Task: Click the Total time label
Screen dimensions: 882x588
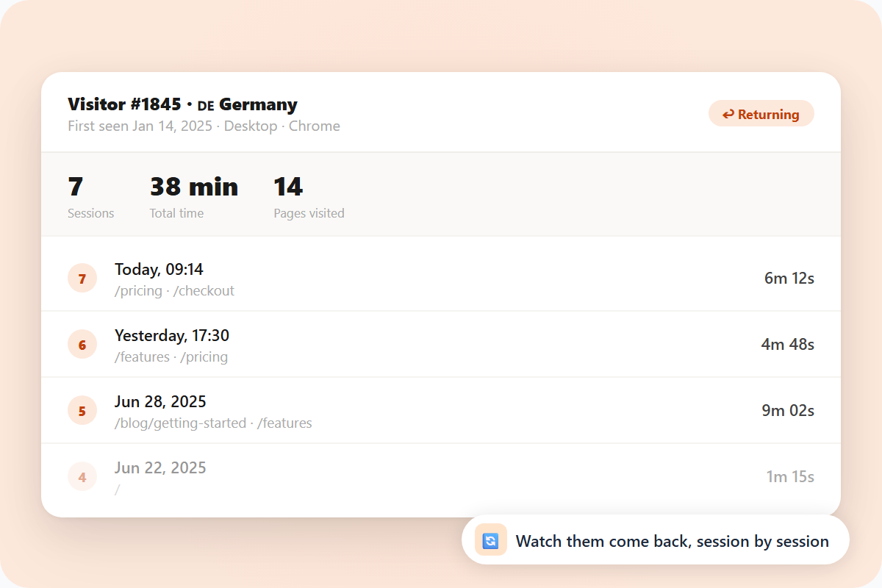Action: [176, 213]
